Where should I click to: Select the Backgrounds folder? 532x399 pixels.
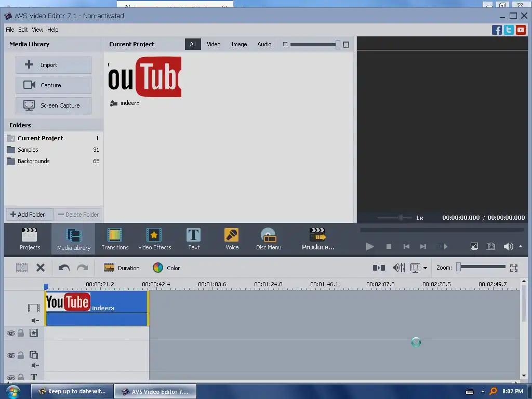[54, 161]
